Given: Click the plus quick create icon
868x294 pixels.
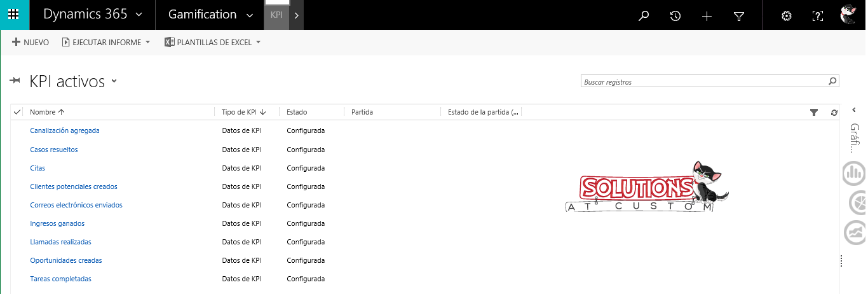Looking at the screenshot, I should click(x=707, y=16).
